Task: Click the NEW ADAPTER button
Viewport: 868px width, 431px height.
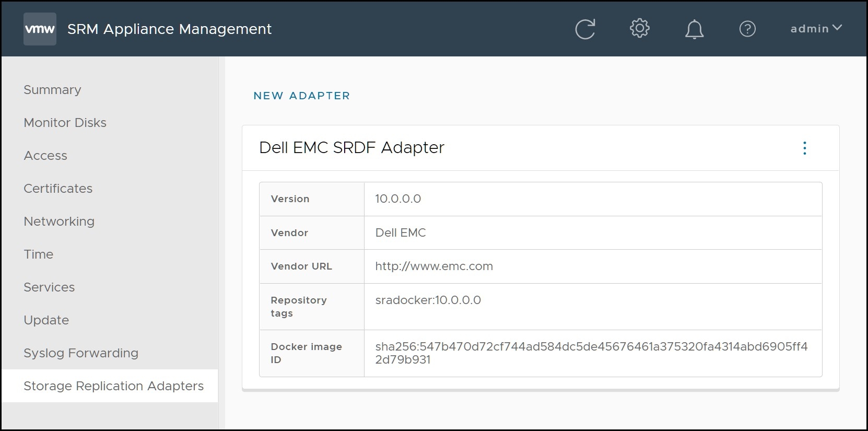Action: tap(302, 96)
